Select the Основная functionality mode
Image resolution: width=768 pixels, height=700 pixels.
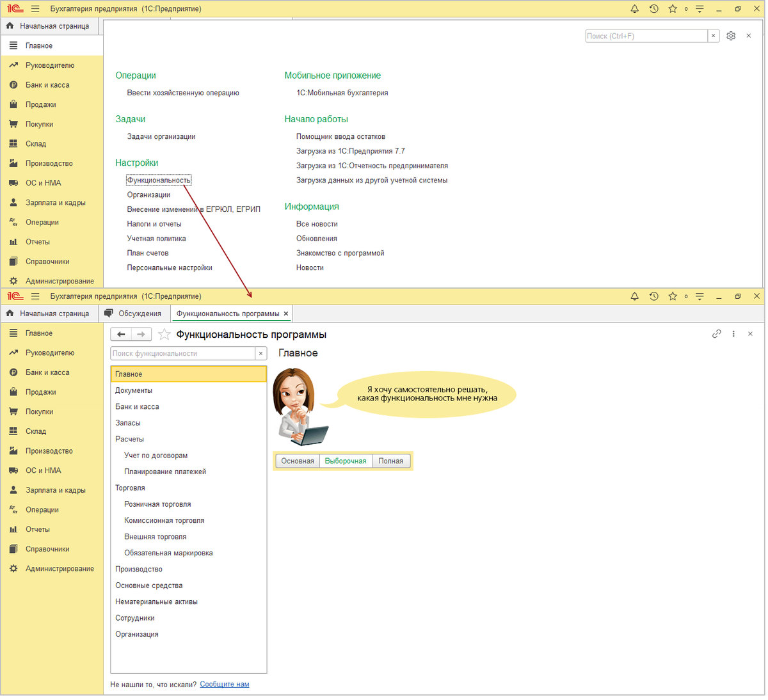pyautogui.click(x=298, y=461)
